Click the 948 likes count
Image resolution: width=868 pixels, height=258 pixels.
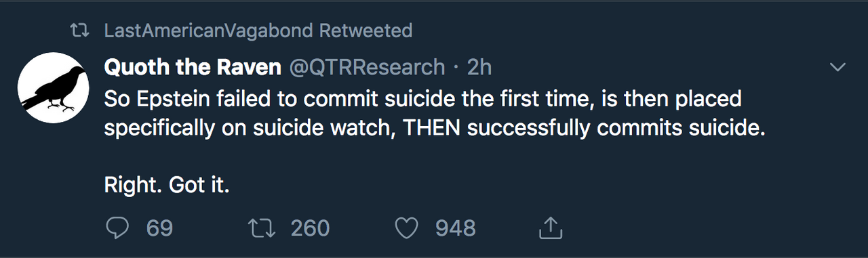[455, 228]
